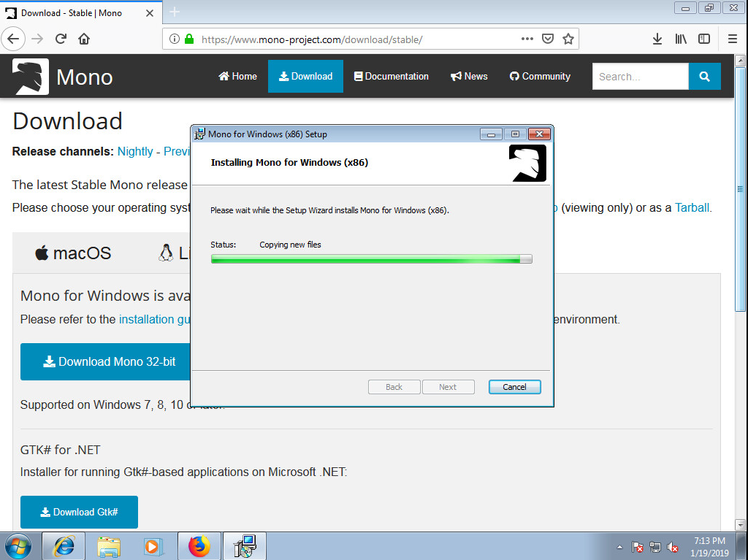Open the Download nav item
The image size is (748, 560).
[305, 77]
